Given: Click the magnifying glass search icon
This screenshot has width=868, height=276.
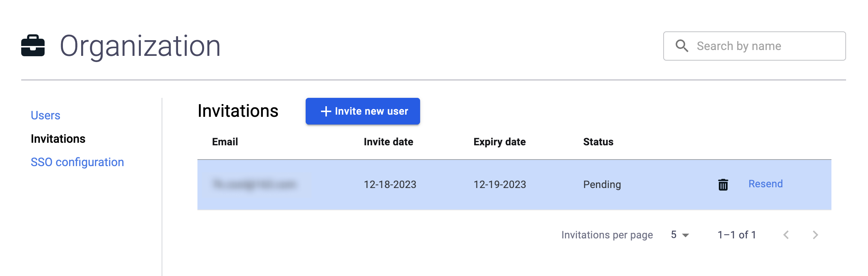Looking at the screenshot, I should point(682,46).
